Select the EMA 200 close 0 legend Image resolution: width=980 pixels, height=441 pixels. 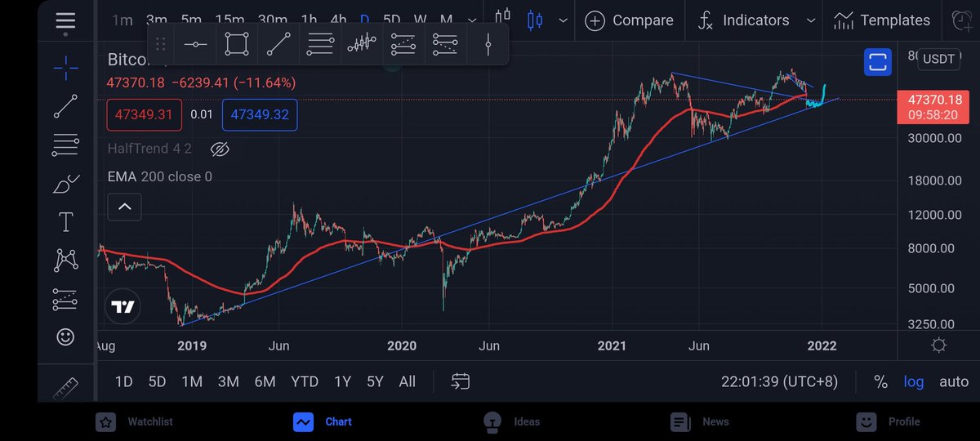click(160, 176)
